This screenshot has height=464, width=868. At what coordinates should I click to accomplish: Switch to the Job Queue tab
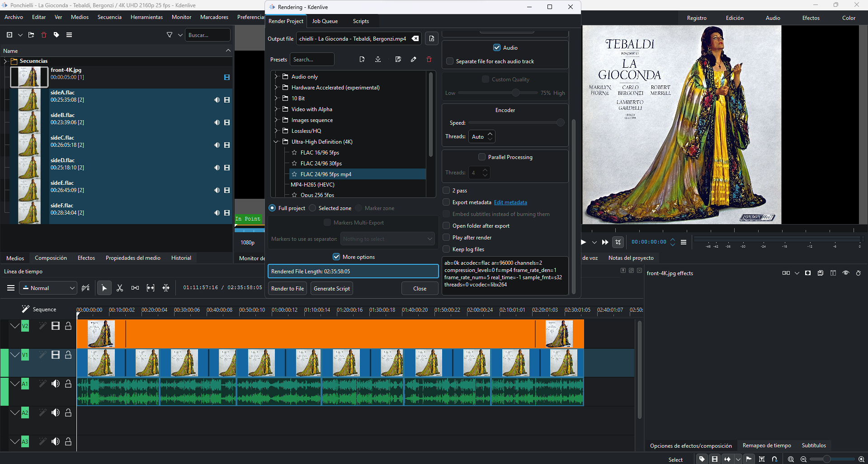click(x=325, y=21)
